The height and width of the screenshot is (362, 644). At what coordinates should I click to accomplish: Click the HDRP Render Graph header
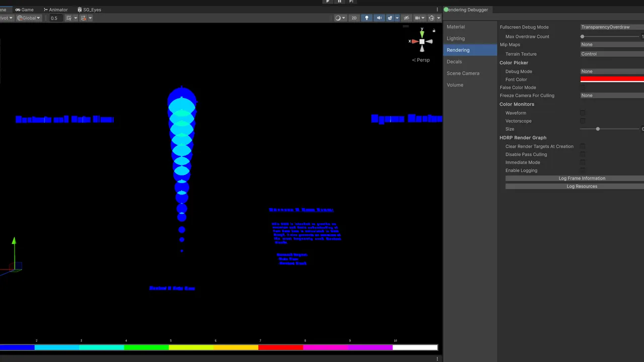(523, 138)
